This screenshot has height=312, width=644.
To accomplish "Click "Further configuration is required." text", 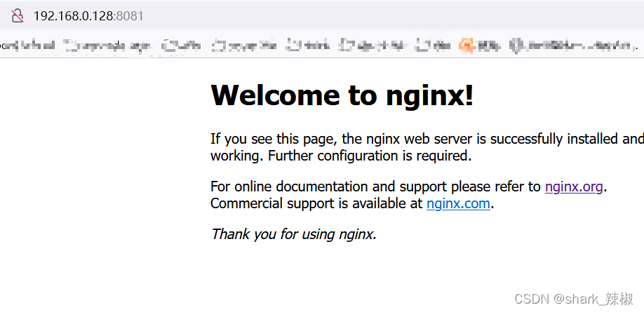I will [370, 156].
